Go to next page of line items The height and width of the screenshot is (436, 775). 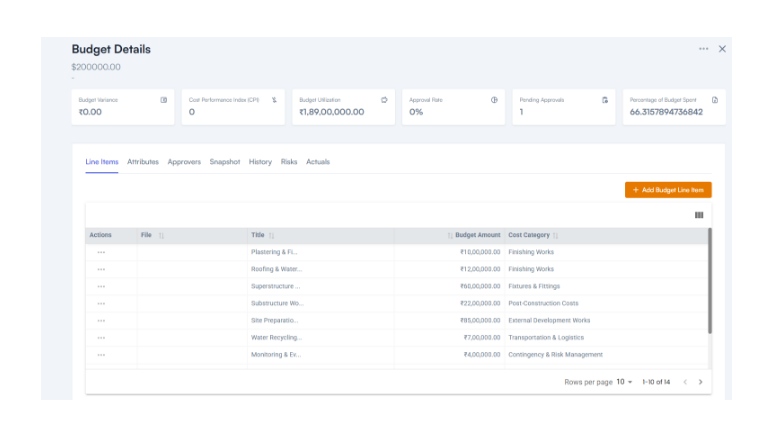tap(700, 382)
